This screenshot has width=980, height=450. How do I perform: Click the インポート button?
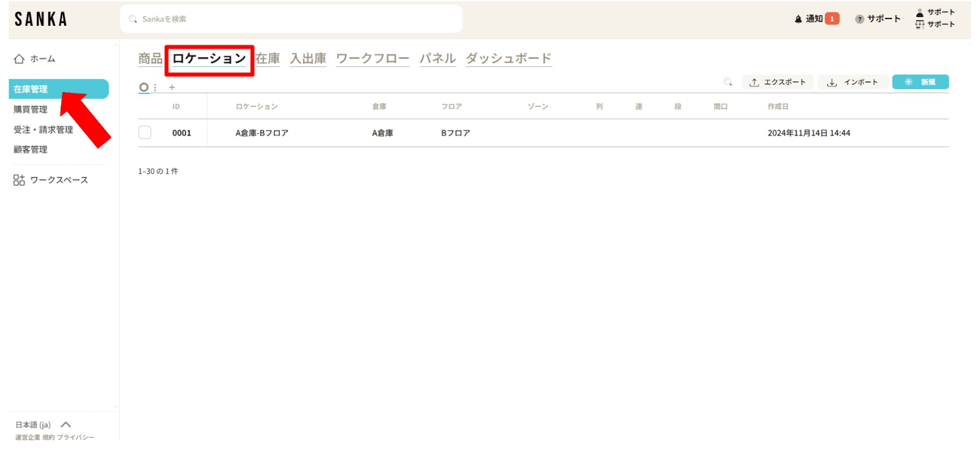[853, 82]
